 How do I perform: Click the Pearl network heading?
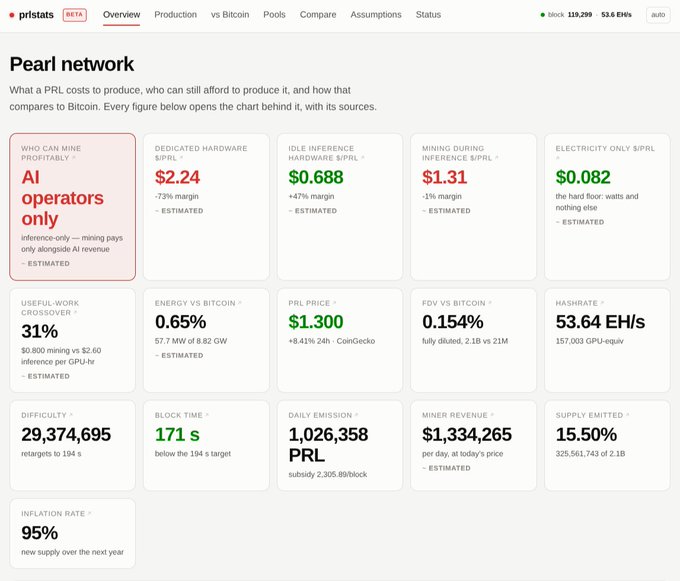click(x=72, y=64)
